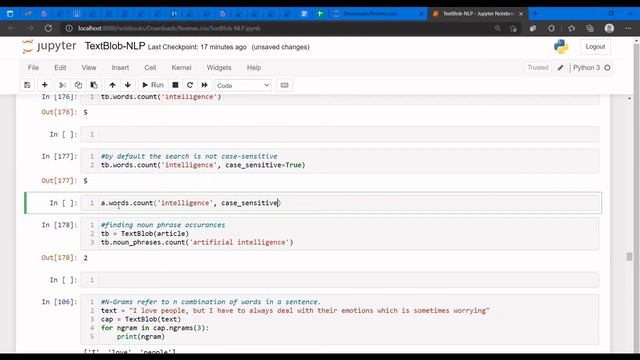The image size is (640, 360).
Task: Open the zoom magnifier icon in address bar
Action: pyautogui.click(x=498, y=28)
